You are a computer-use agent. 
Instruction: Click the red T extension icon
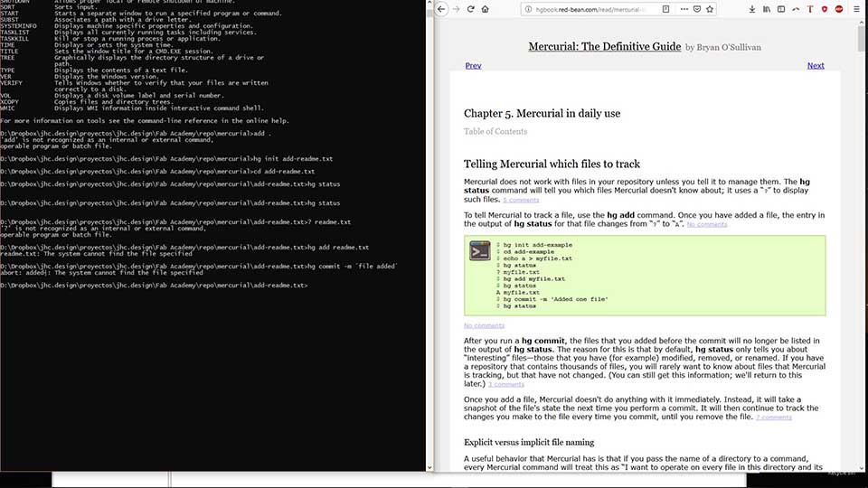point(810,9)
